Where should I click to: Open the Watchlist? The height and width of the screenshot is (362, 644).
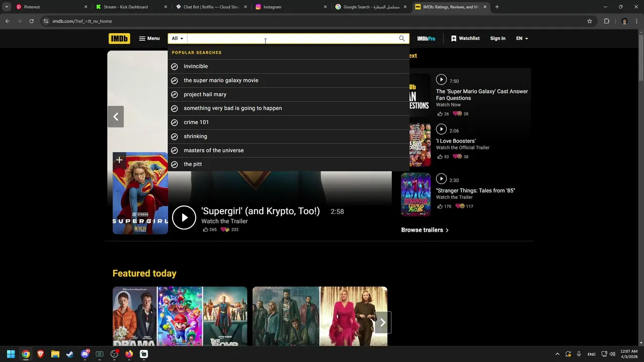point(465,38)
